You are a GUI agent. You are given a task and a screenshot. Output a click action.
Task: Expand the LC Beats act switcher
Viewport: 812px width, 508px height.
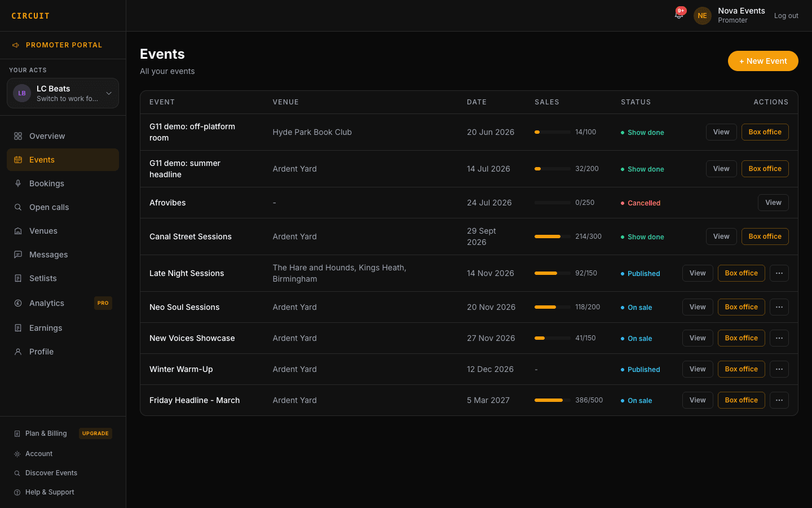tap(63, 93)
